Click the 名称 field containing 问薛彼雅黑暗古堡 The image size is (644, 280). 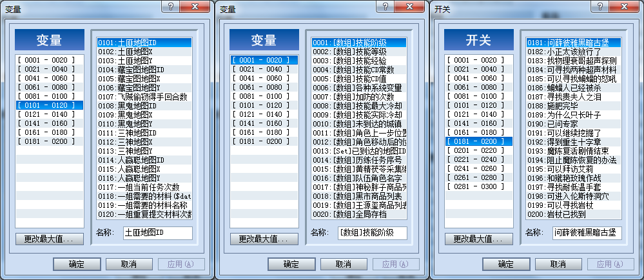click(587, 233)
